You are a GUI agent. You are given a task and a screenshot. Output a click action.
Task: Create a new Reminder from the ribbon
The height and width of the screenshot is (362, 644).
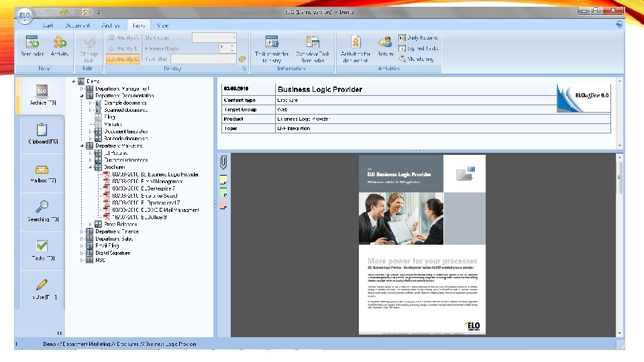tap(32, 46)
